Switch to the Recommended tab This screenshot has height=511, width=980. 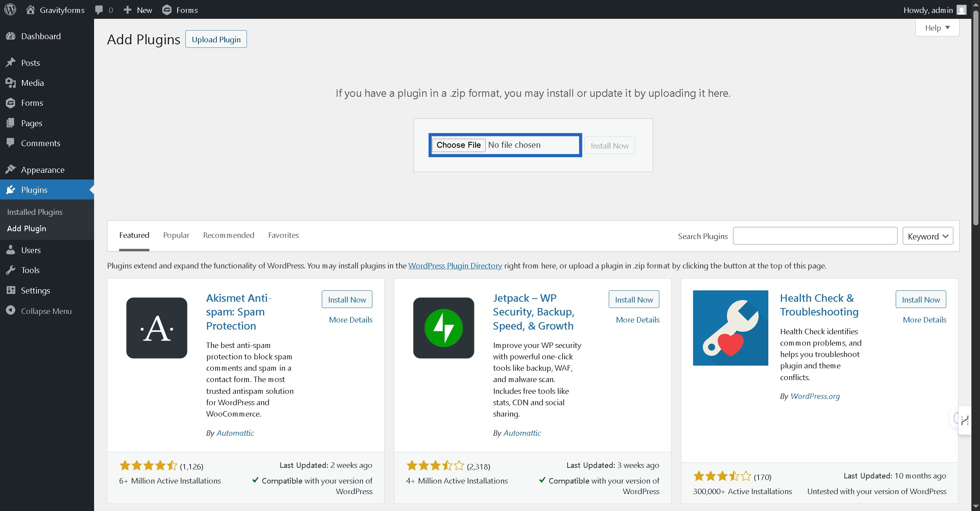coord(229,235)
